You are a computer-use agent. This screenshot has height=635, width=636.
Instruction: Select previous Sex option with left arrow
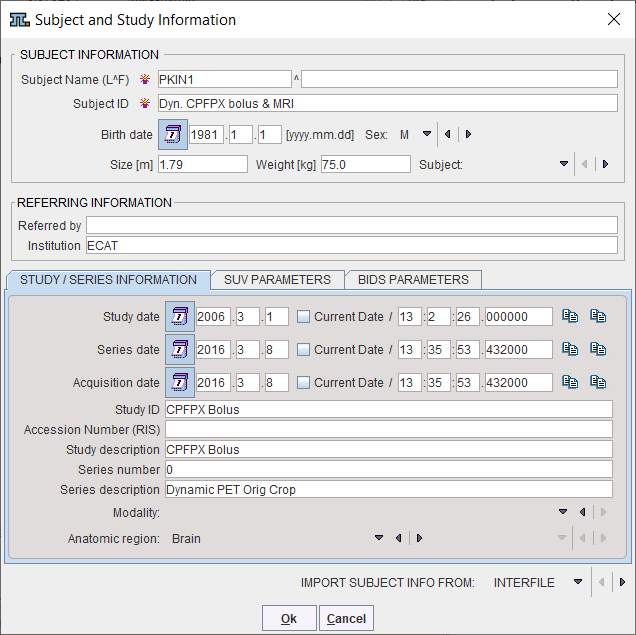click(x=448, y=134)
